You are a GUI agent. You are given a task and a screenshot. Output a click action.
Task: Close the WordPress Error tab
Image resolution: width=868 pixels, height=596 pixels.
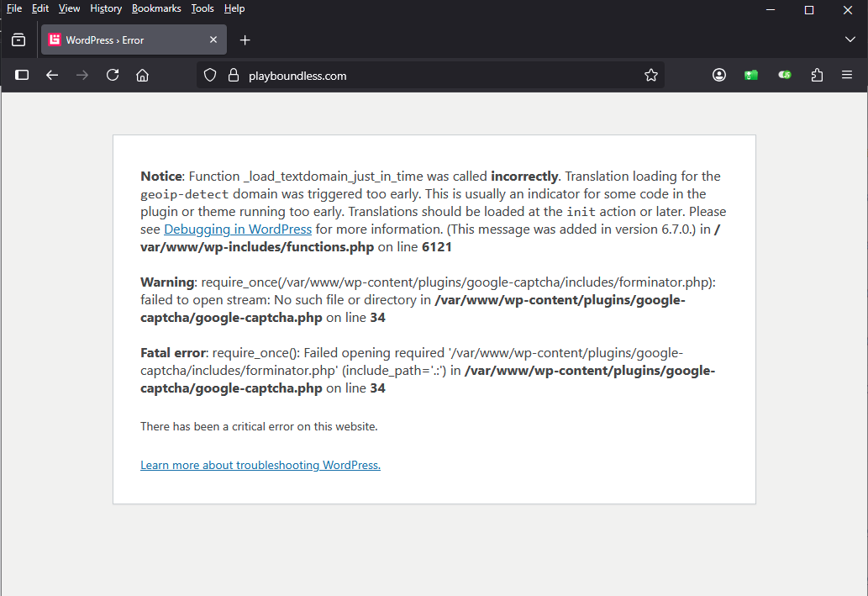[213, 40]
